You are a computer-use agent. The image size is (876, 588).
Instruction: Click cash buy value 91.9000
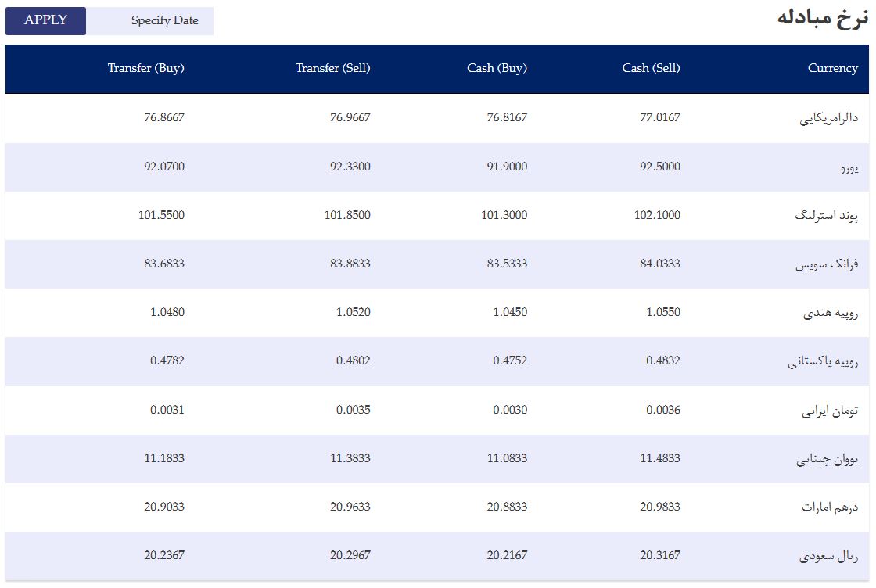pos(508,167)
